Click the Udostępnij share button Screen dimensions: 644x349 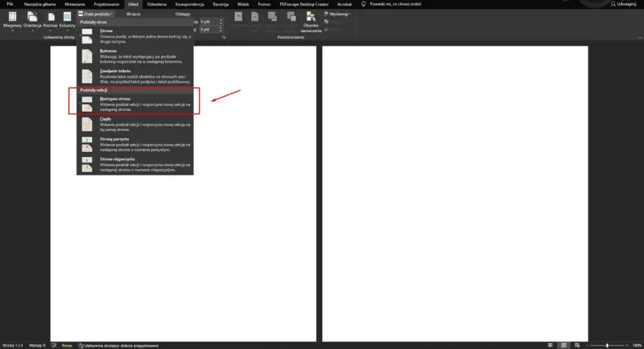click(x=626, y=4)
